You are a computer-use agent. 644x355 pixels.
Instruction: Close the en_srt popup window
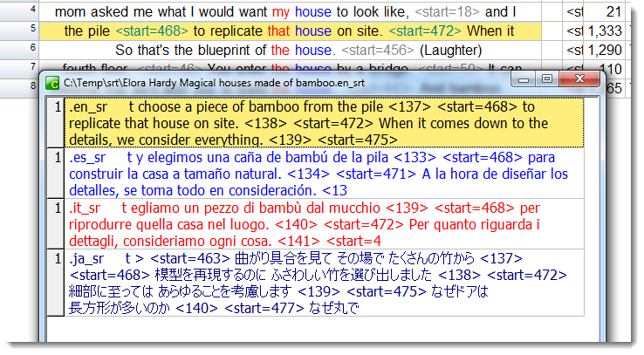[x=579, y=80]
